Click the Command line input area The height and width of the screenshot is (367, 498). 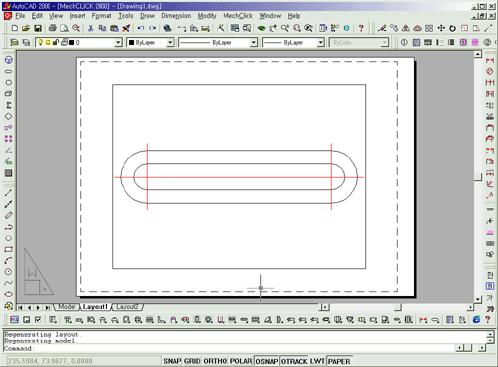pyautogui.click(x=245, y=348)
